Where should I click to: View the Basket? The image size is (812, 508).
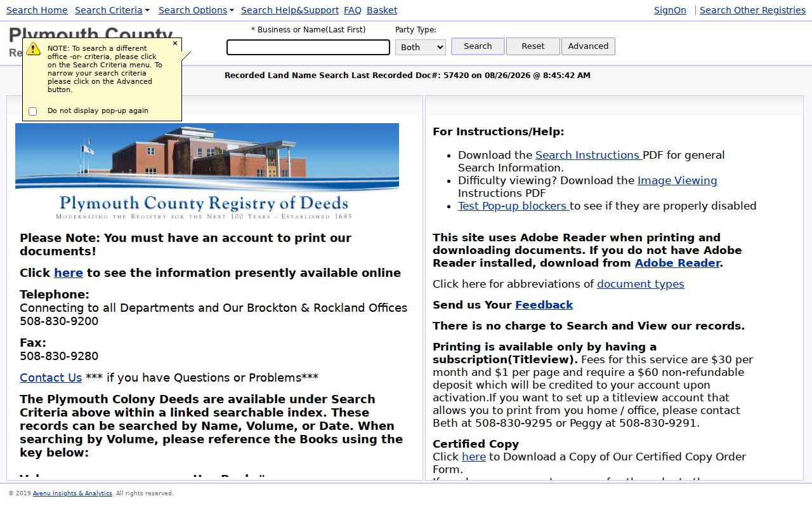[x=382, y=10]
